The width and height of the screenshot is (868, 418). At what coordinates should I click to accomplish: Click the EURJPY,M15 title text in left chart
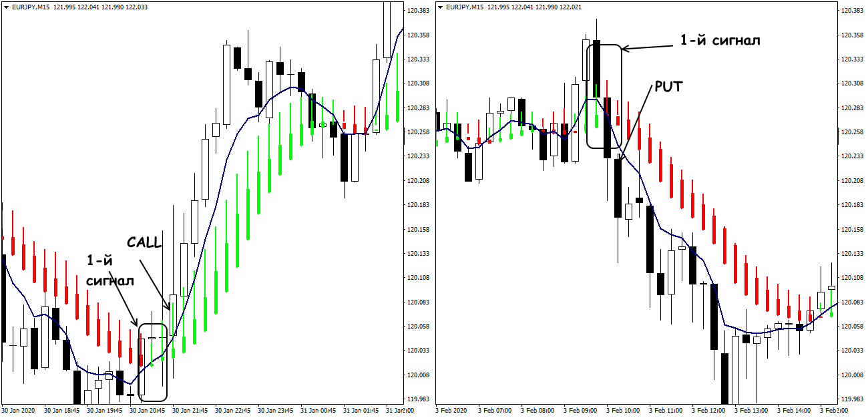(35, 7)
